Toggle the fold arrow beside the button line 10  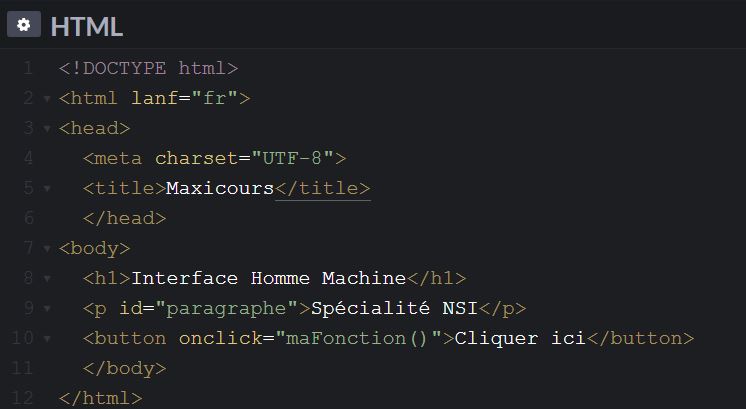tap(47, 339)
